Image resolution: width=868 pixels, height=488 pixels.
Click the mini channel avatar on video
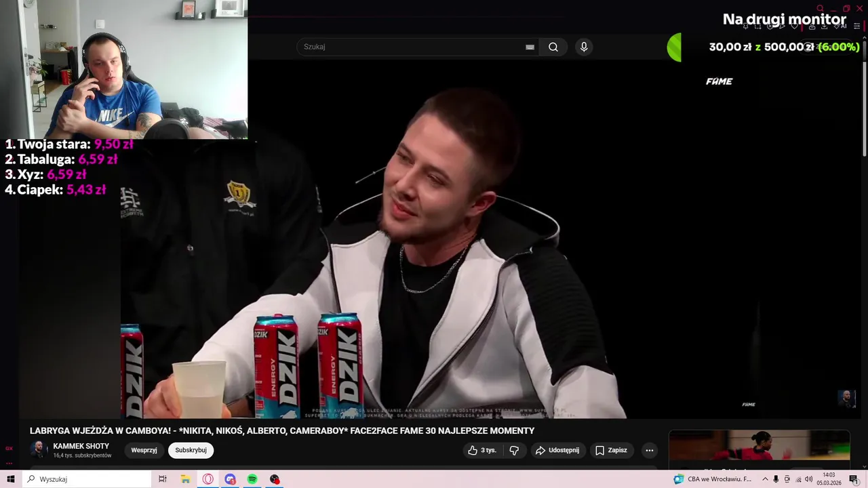[846, 398]
